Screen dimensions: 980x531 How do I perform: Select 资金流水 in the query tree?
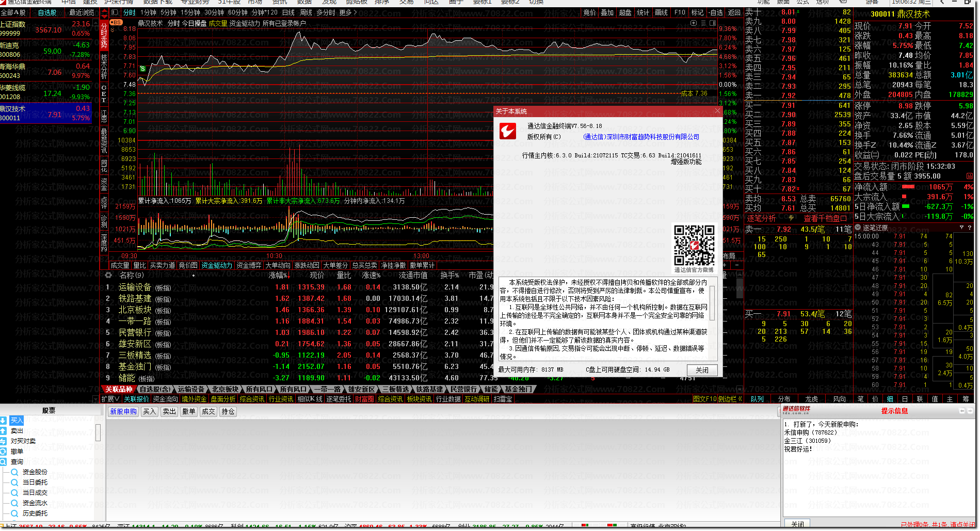pyautogui.click(x=35, y=503)
